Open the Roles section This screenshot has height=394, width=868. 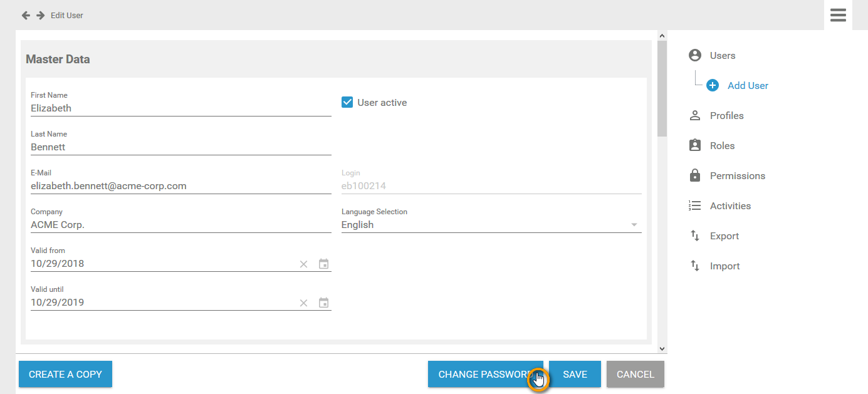coord(722,145)
